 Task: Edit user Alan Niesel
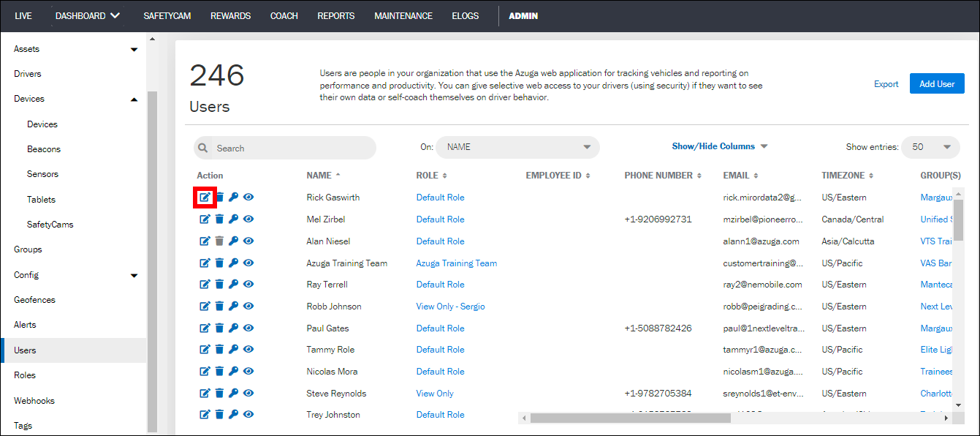click(205, 241)
